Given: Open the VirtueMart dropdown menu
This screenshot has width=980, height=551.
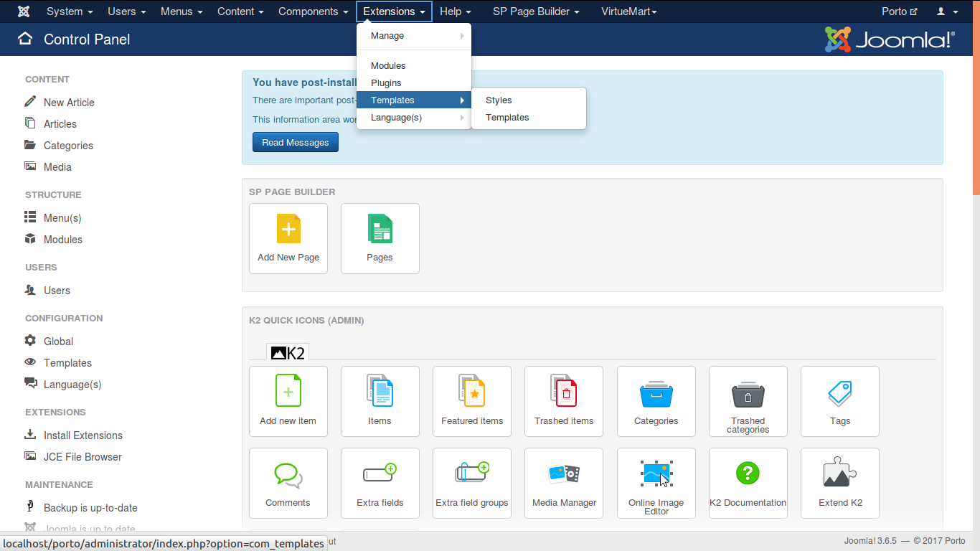Looking at the screenshot, I should click(x=628, y=11).
